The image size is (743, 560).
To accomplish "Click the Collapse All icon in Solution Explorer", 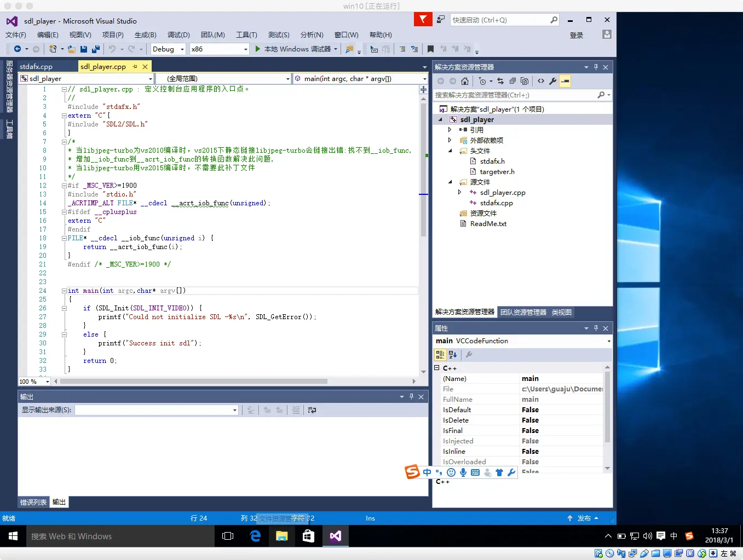I will click(512, 81).
